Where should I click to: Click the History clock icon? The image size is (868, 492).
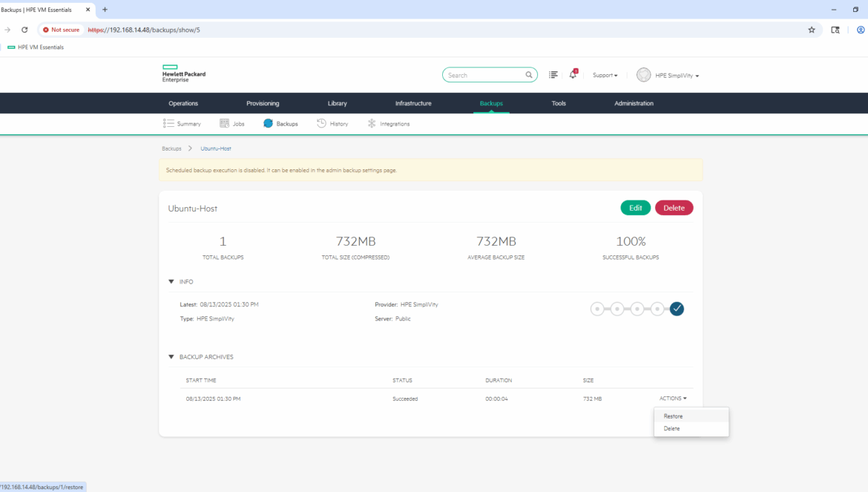pyautogui.click(x=321, y=124)
